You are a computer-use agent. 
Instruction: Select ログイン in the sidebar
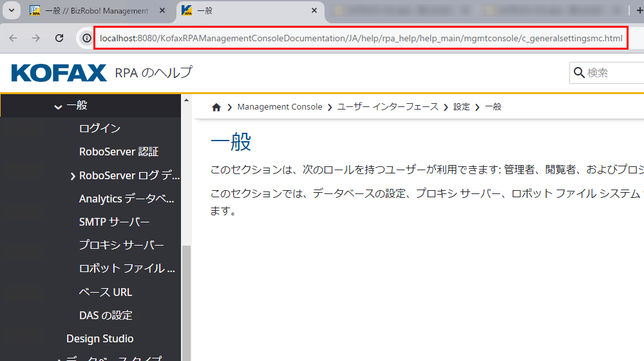[100, 128]
